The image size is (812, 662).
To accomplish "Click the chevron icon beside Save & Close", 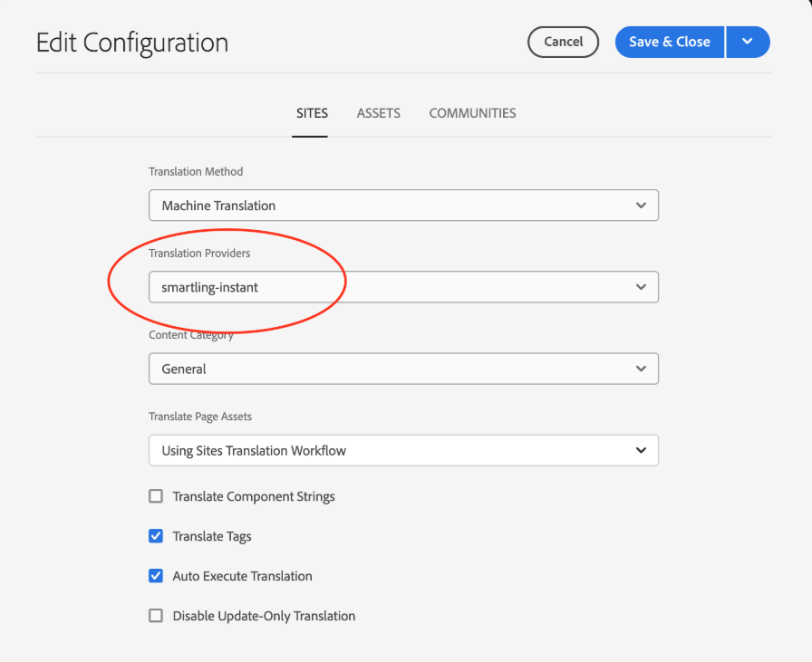I will 748,42.
